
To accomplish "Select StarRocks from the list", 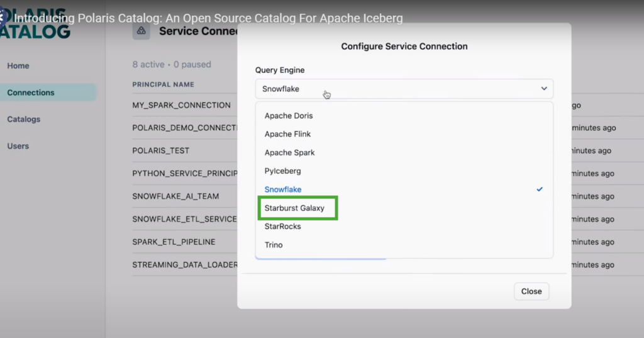I will [282, 226].
